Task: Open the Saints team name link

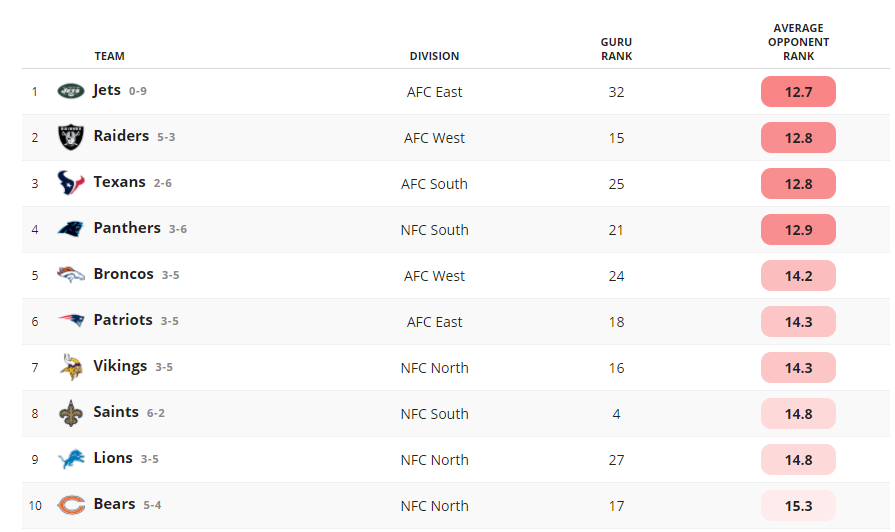Action: point(116,412)
